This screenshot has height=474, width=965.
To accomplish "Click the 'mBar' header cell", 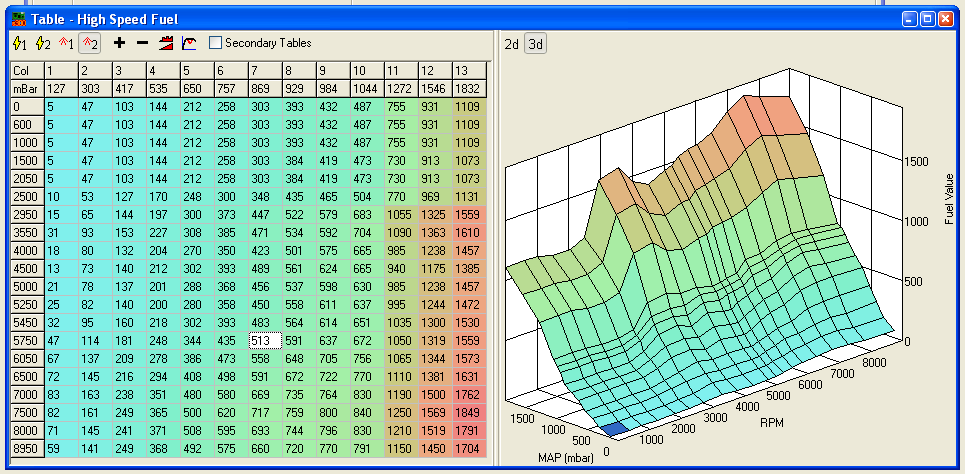I will [x=28, y=89].
